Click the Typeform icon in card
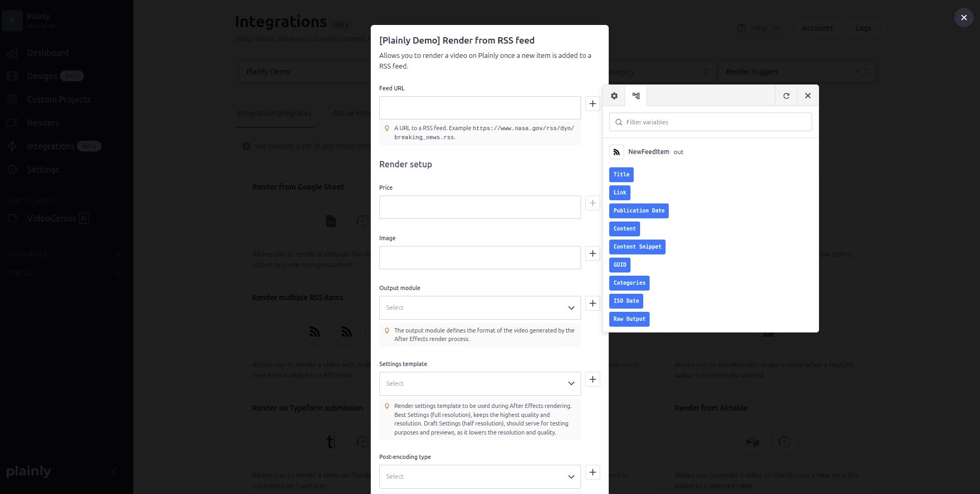 [x=331, y=442]
